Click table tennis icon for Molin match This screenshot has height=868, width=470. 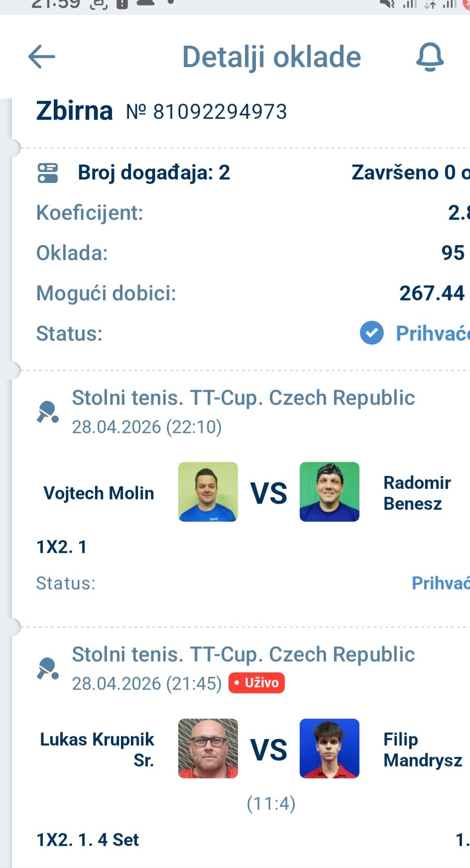coord(48,412)
